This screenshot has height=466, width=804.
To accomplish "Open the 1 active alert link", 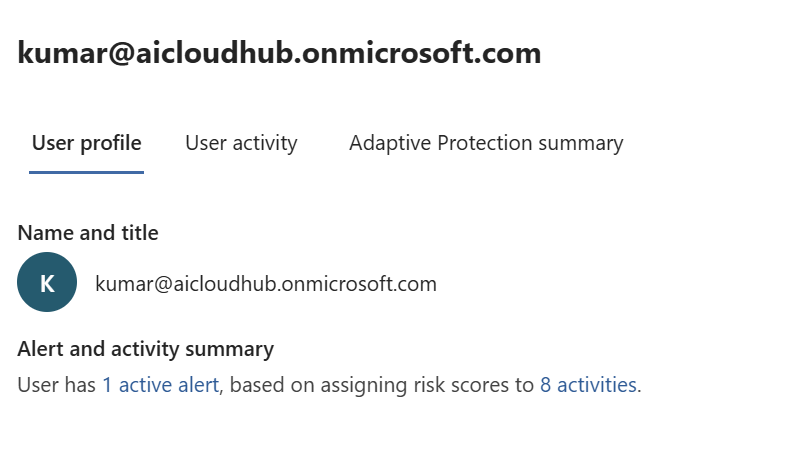I will 160,384.
